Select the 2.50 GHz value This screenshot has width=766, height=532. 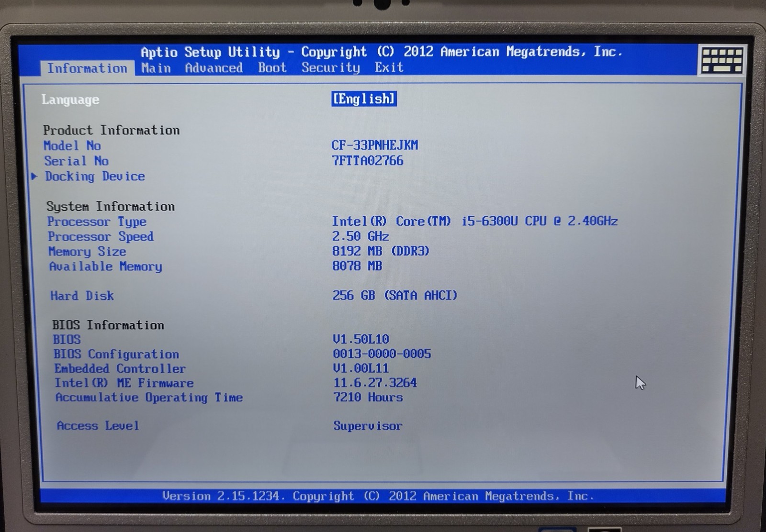coord(360,236)
